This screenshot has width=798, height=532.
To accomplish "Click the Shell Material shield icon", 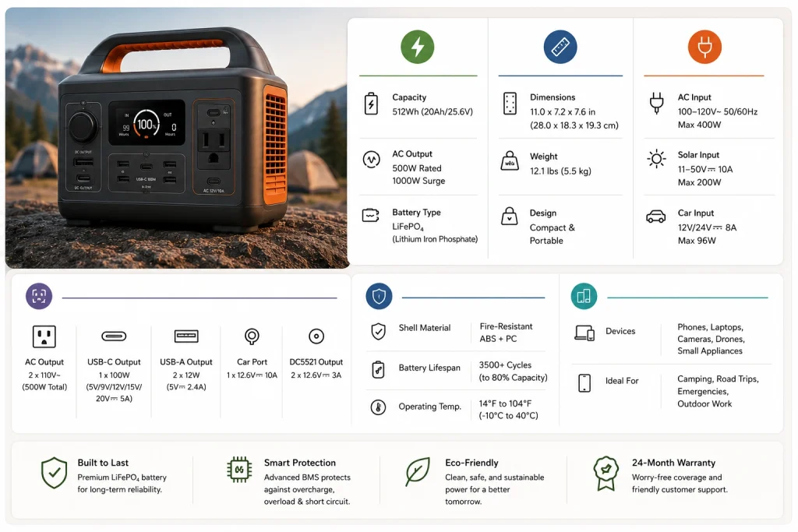I will pyautogui.click(x=378, y=331).
